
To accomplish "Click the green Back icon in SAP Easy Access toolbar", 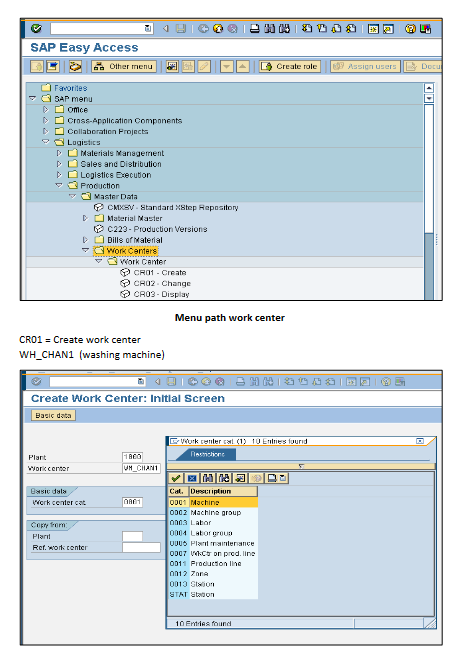I will coord(203,29).
